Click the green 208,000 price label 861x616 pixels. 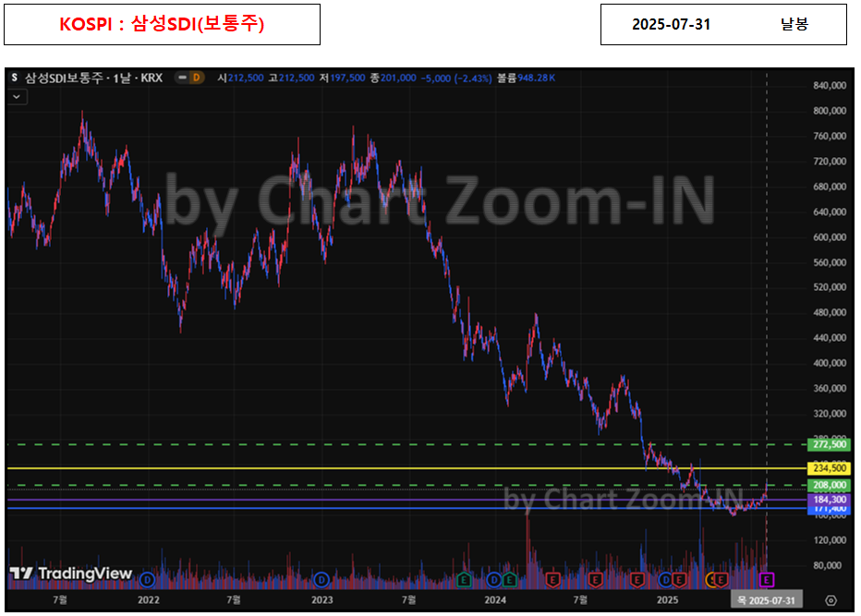[x=830, y=486]
